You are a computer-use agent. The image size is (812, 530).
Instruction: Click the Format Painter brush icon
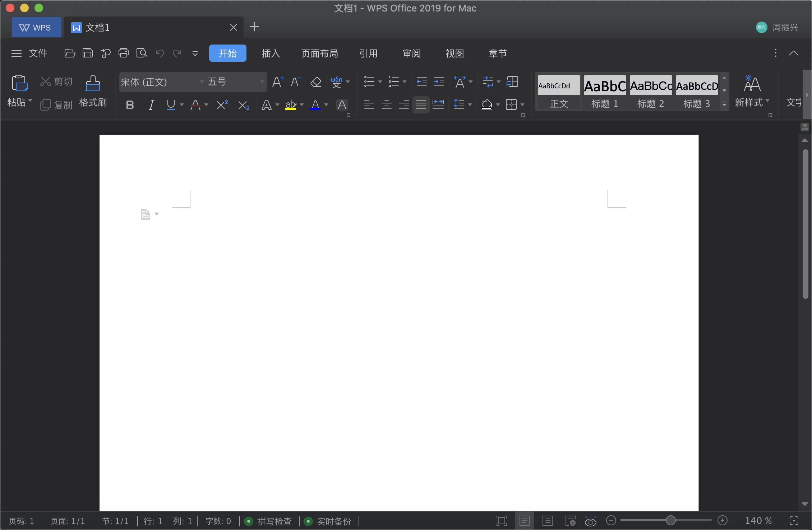pos(93,84)
